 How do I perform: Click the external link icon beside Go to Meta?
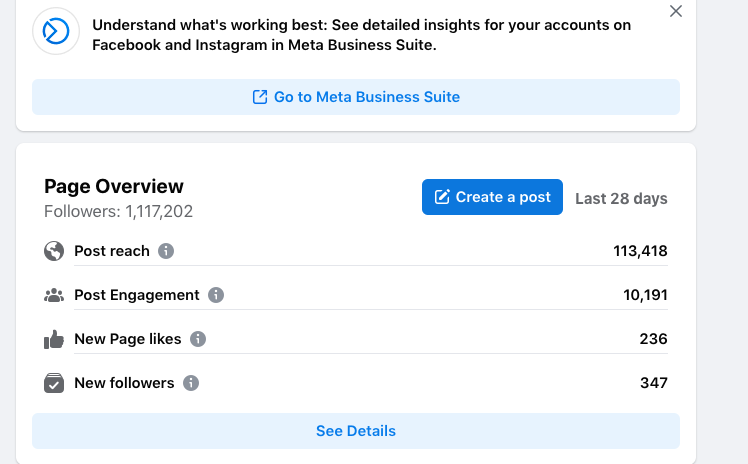pyautogui.click(x=260, y=97)
